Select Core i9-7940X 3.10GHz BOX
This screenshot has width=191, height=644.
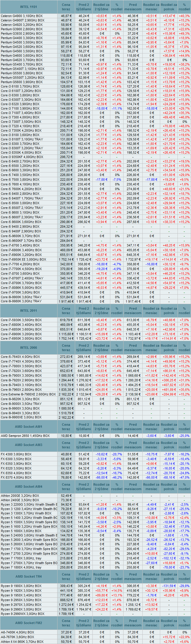(x=21, y=385)
